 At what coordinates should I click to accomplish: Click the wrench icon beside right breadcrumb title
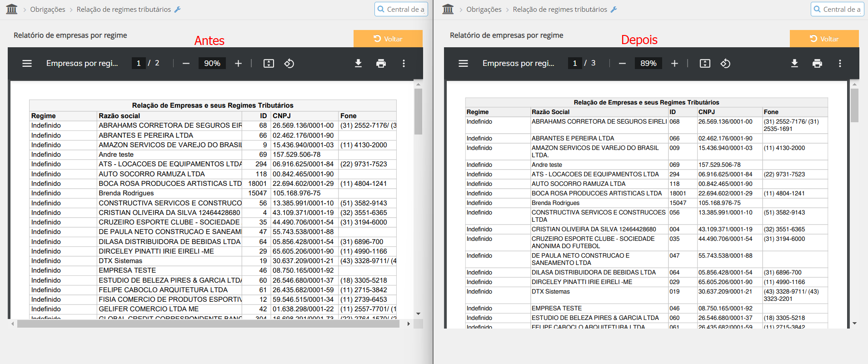[x=614, y=10]
